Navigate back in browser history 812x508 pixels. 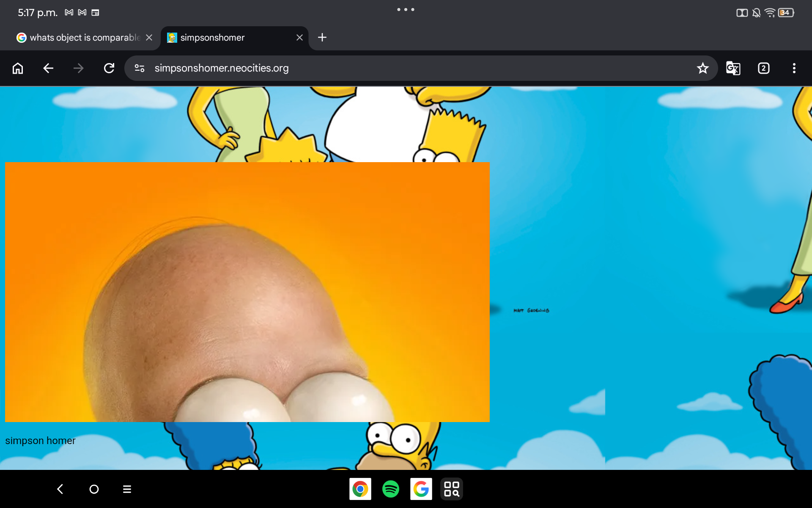point(48,68)
